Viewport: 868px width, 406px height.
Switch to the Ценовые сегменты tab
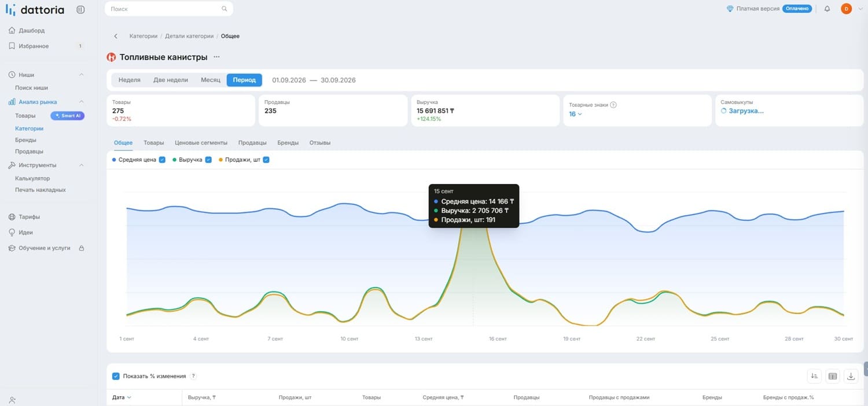click(201, 143)
